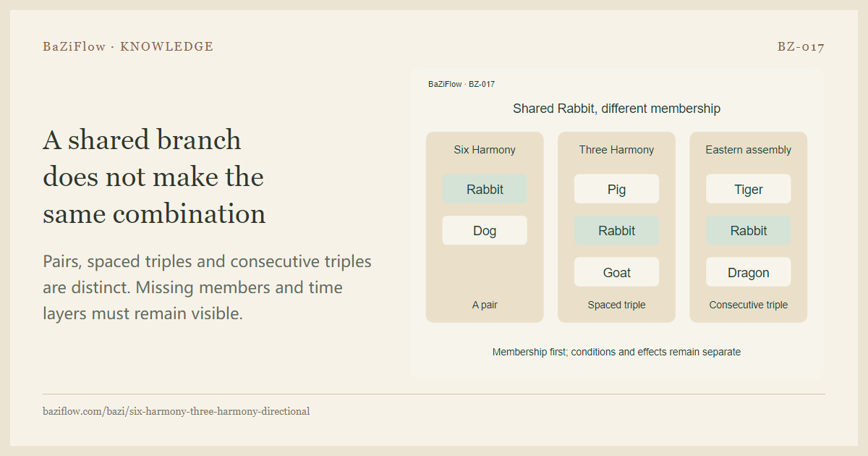The width and height of the screenshot is (868, 456).
Task: Open the baziflow.com six-harmony URL link
Action: point(176,411)
